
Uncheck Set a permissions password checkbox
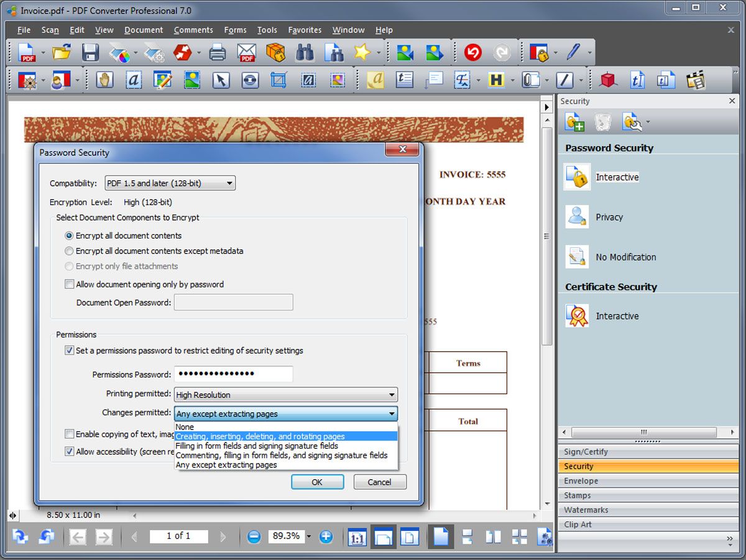click(69, 351)
